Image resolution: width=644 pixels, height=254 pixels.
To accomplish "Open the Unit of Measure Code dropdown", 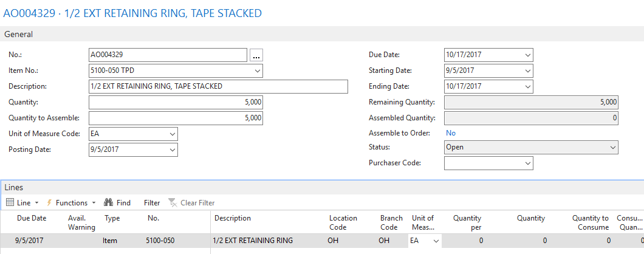I will 173,134.
